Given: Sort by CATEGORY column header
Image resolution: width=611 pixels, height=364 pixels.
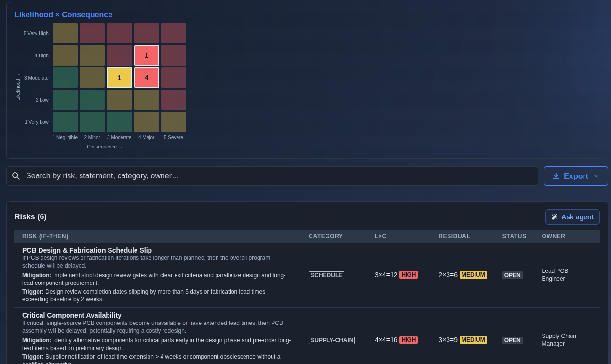Looking at the screenshot, I should coord(326,236).
